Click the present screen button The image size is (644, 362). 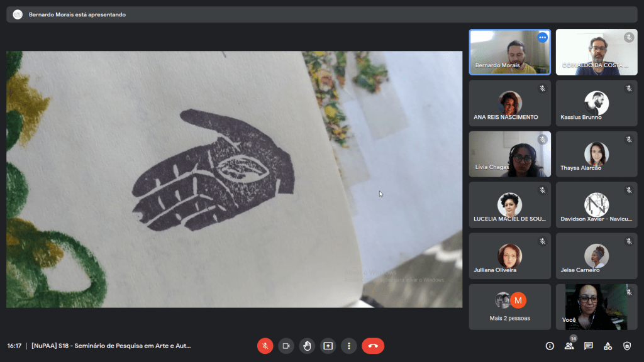[x=328, y=346]
